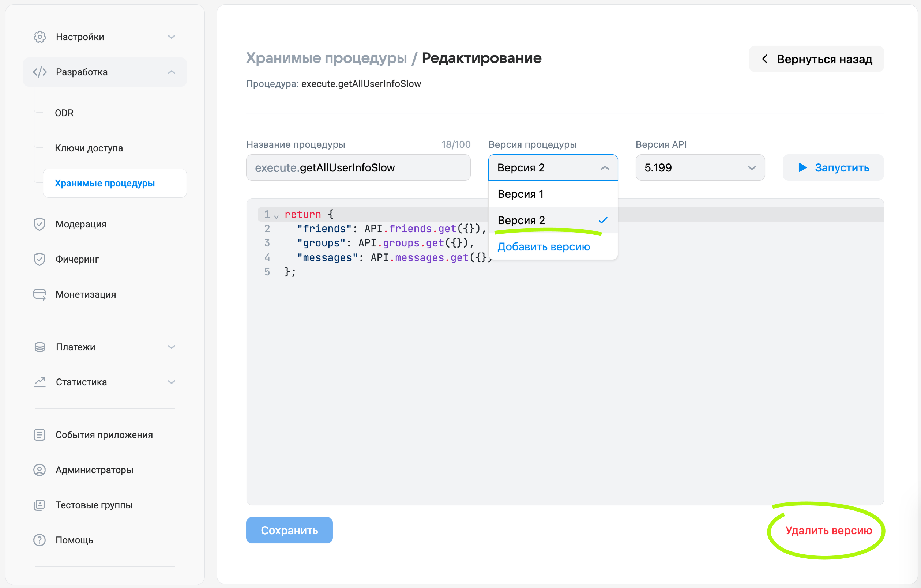Open Монетизация menu label
The image size is (921, 588).
pyautogui.click(x=86, y=294)
